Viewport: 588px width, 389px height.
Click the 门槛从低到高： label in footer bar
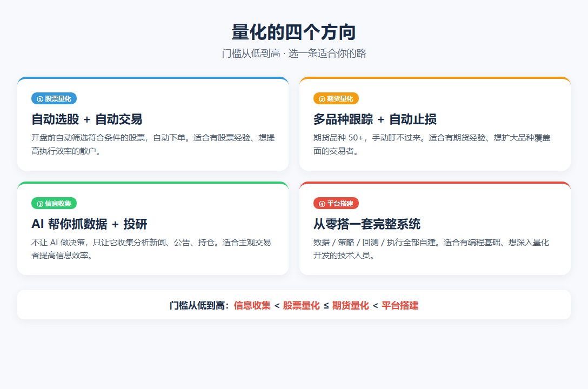(x=199, y=305)
